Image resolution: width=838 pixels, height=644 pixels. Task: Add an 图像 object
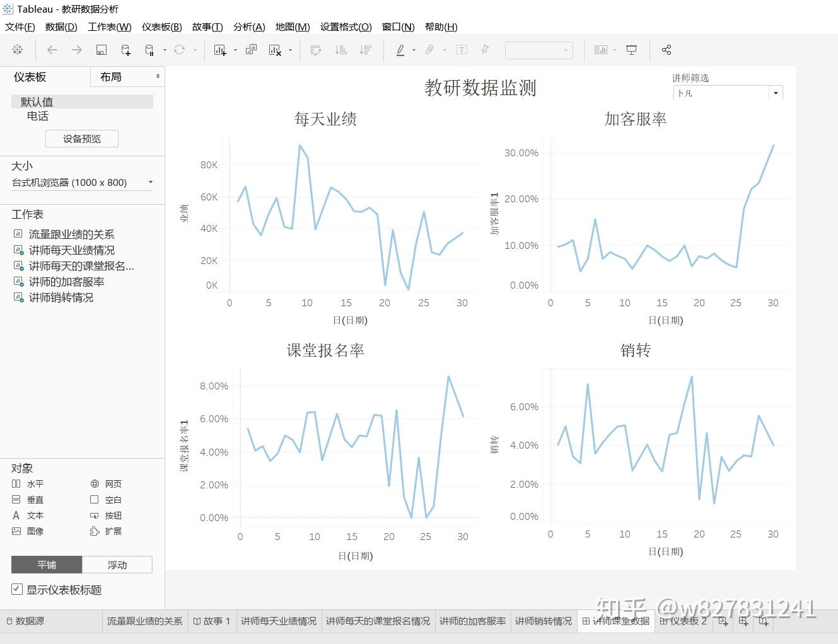pyautogui.click(x=28, y=531)
